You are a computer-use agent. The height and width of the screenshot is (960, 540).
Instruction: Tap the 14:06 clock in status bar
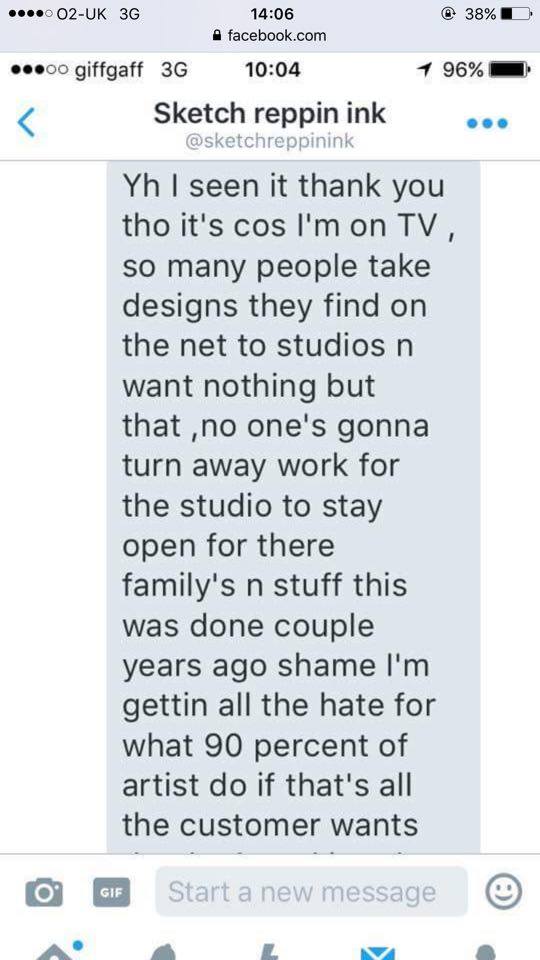(x=272, y=13)
